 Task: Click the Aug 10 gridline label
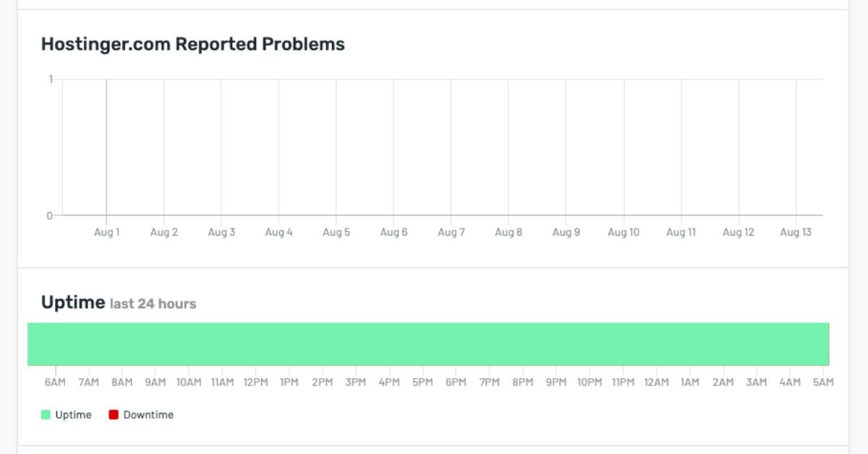click(624, 233)
